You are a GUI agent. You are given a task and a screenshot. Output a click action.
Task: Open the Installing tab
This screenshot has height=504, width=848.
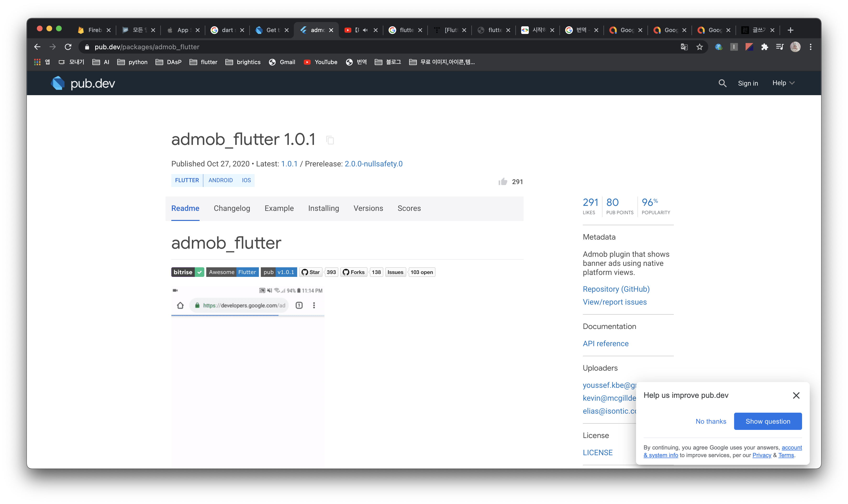(x=323, y=208)
